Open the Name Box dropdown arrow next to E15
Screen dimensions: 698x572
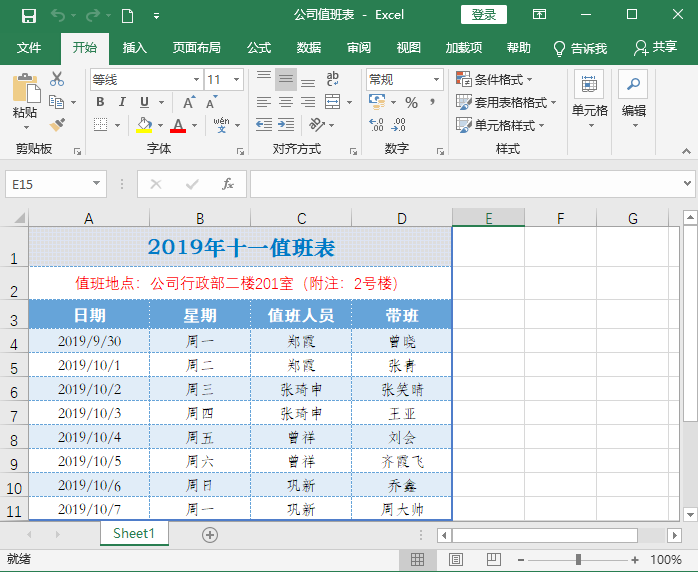pos(96,183)
